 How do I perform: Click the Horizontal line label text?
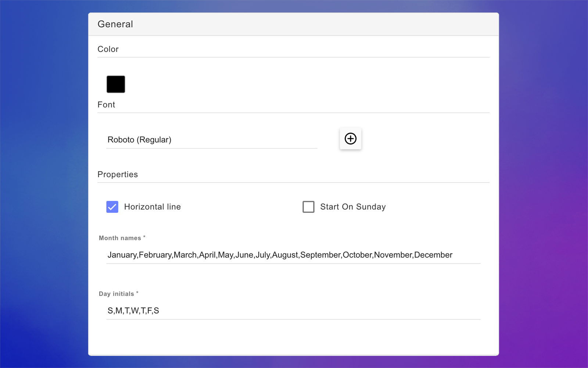[152, 207]
